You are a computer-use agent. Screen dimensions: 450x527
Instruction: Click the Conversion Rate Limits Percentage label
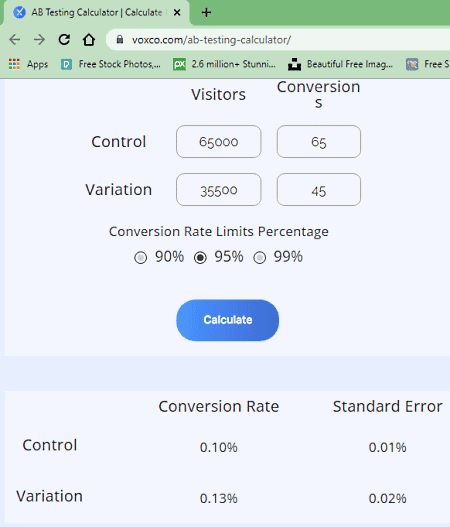point(219,232)
